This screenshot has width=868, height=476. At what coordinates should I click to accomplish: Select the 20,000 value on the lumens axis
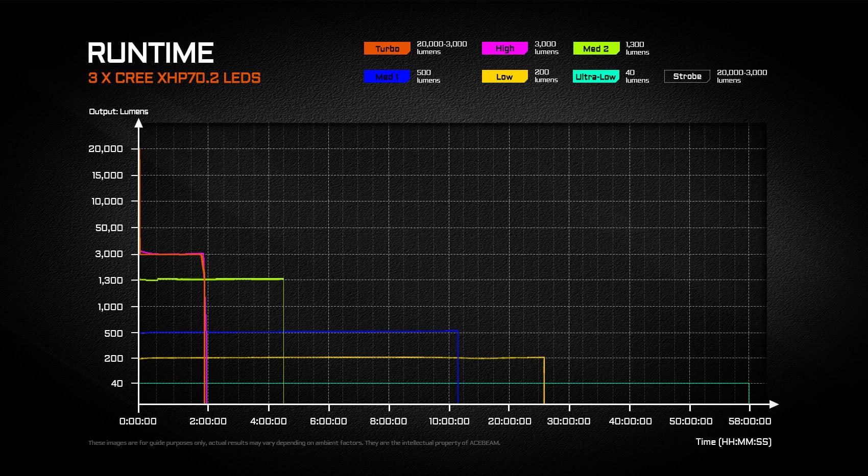click(x=106, y=149)
